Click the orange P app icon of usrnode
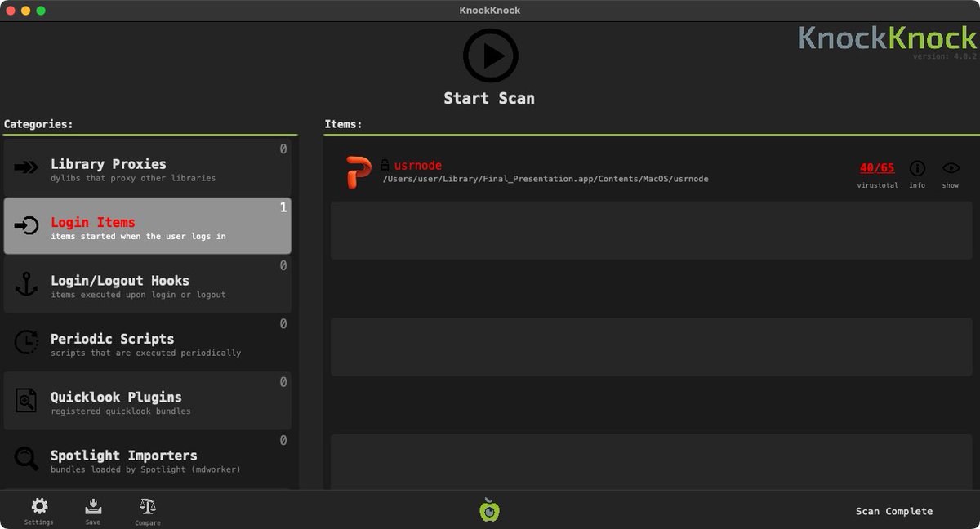Image resolution: width=980 pixels, height=529 pixels. [x=359, y=172]
